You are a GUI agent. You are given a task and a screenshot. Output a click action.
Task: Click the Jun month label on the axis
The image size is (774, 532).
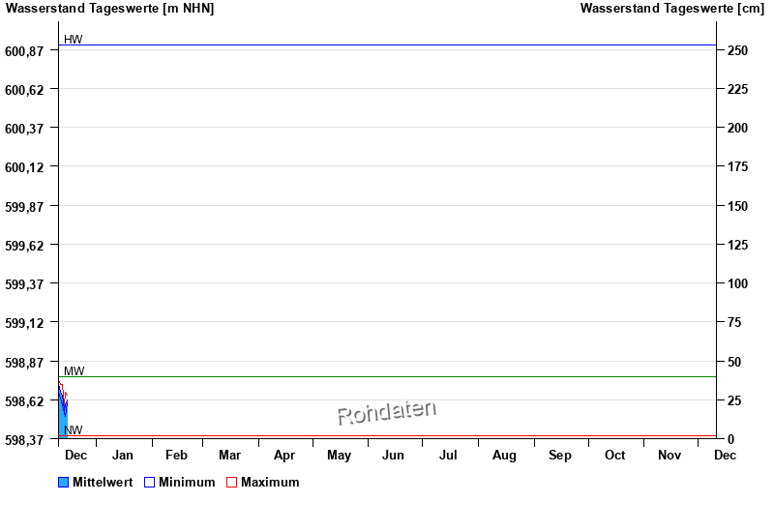click(x=393, y=455)
